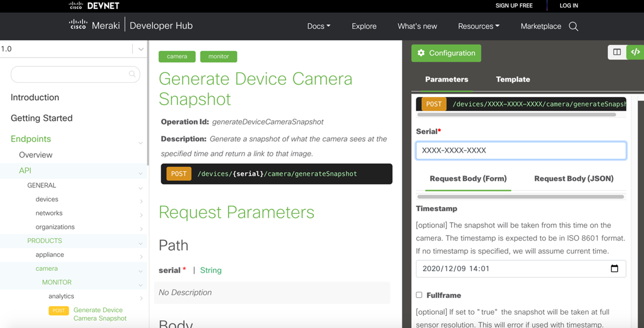
Task: Enable the Fullframe checkbox
Action: pos(419,295)
